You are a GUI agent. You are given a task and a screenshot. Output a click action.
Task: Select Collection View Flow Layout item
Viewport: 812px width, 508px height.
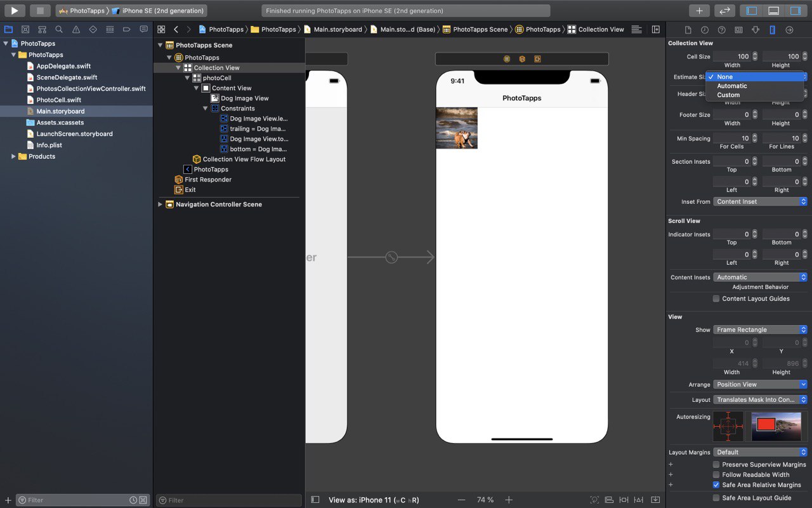pyautogui.click(x=244, y=159)
